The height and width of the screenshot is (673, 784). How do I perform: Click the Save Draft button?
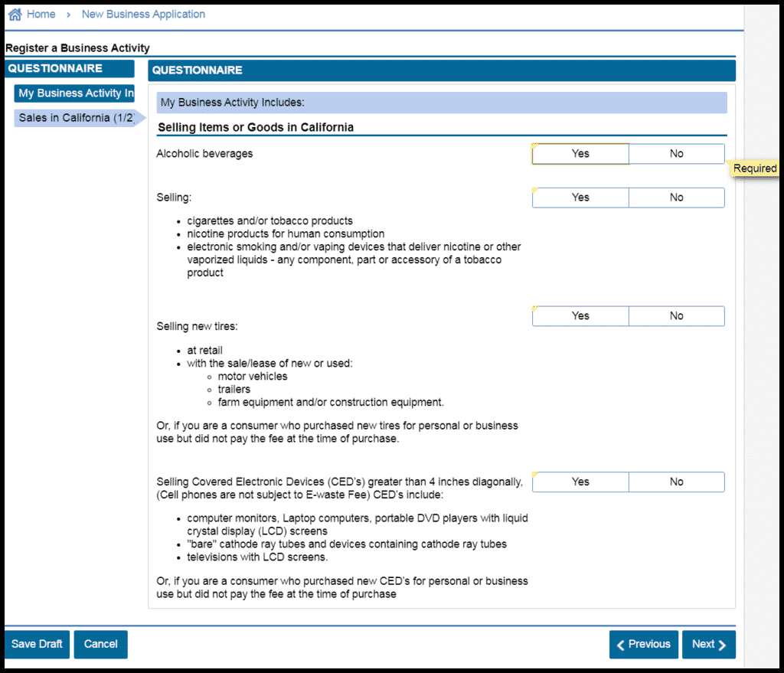click(x=37, y=645)
